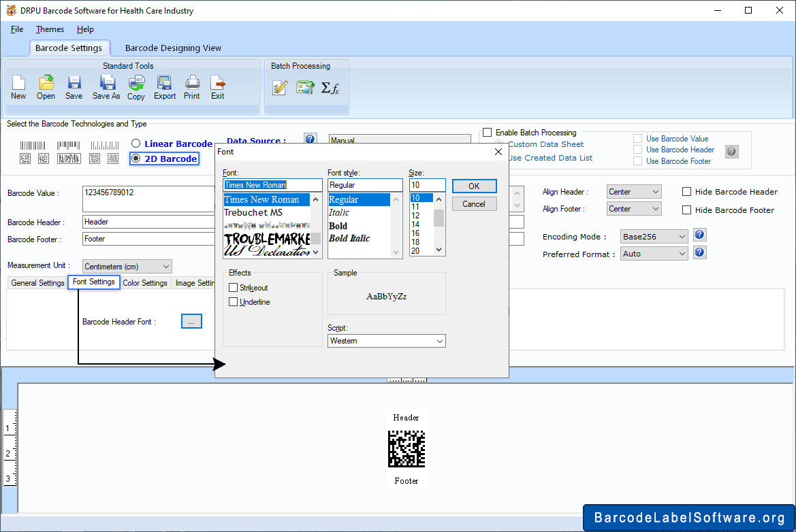Switch to the Color Settings tab
The image size is (796, 532).
(144, 283)
